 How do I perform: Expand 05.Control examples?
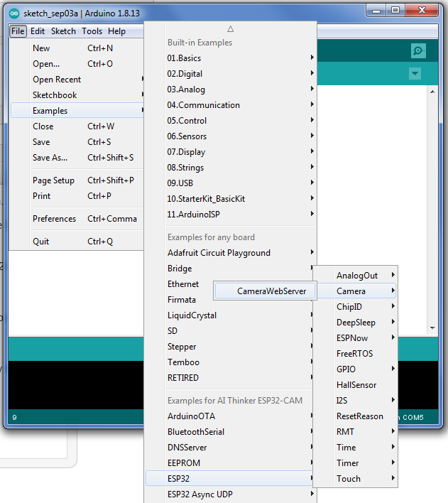(231, 121)
